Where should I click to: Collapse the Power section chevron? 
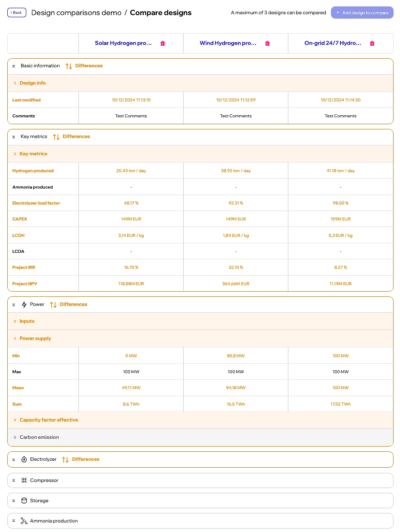click(x=14, y=305)
